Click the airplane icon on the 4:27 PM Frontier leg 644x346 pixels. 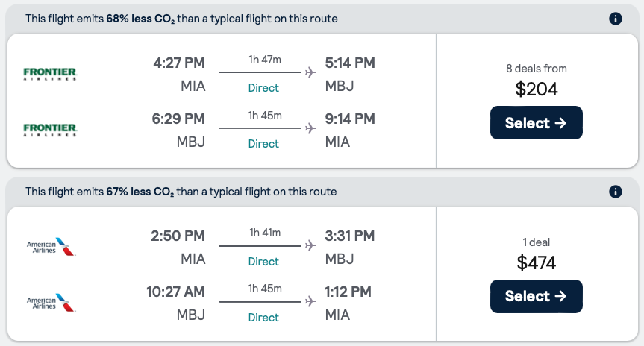(310, 72)
